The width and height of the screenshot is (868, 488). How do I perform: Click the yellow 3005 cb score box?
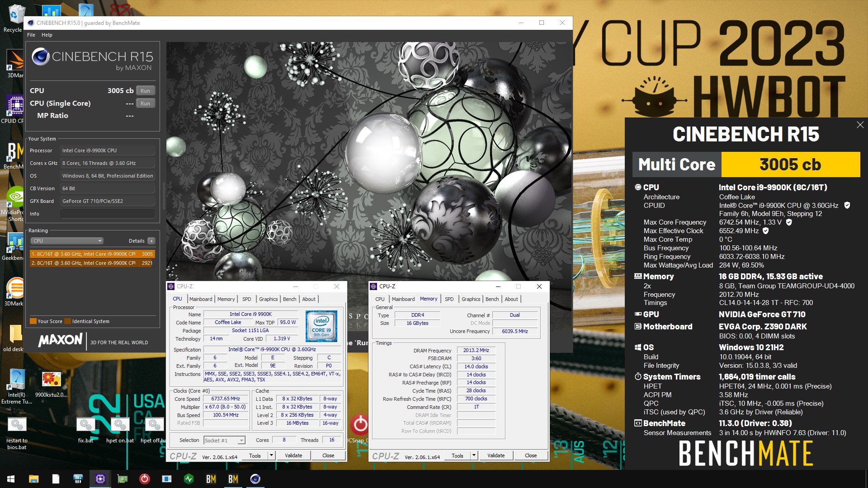790,164
